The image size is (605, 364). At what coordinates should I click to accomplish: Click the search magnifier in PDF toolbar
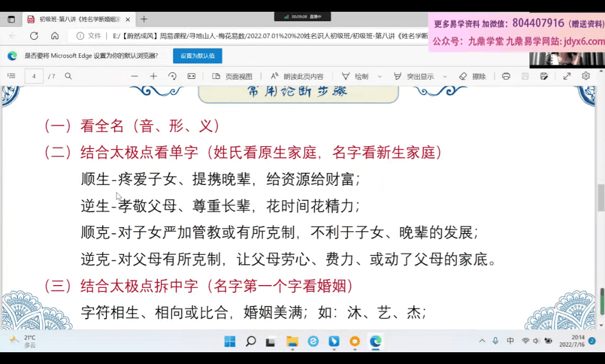68,76
